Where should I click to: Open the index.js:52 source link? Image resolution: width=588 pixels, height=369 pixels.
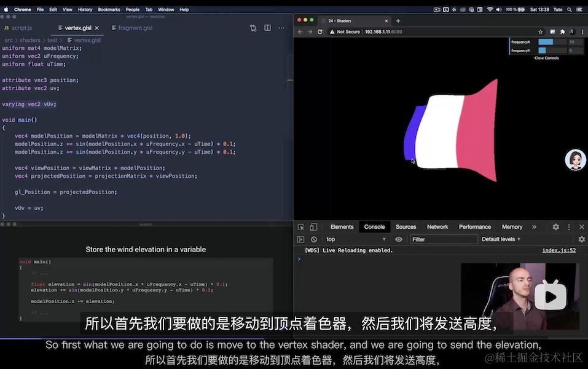(x=559, y=250)
